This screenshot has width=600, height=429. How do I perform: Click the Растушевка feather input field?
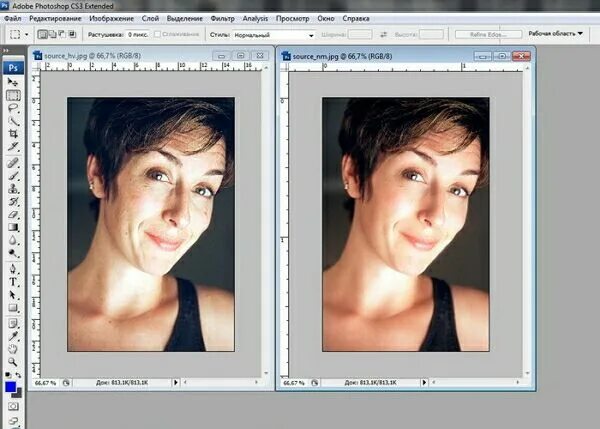[x=137, y=34]
